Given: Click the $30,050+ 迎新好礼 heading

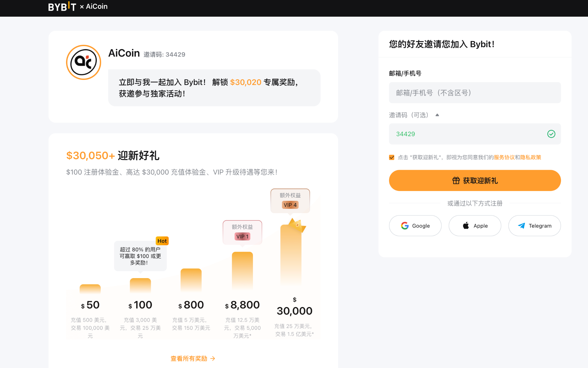Looking at the screenshot, I should click(113, 155).
